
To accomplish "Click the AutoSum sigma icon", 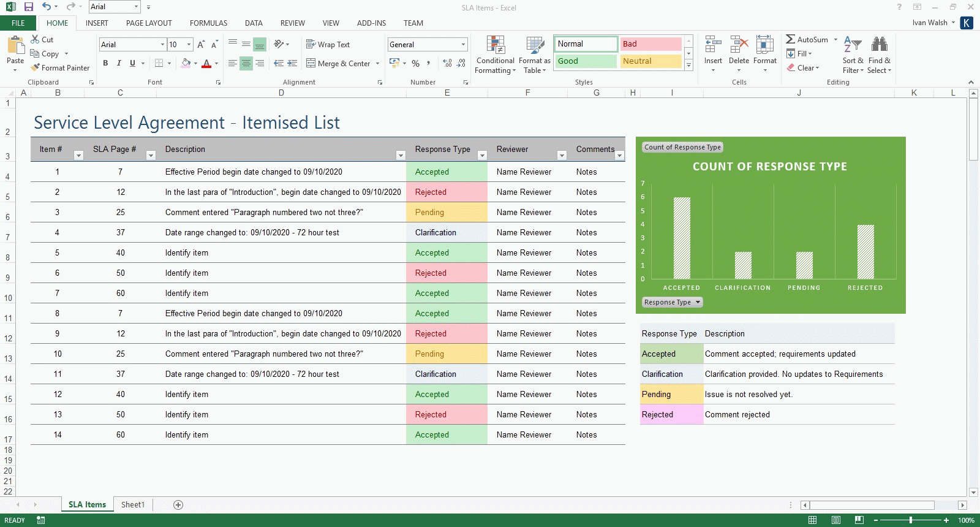I will pyautogui.click(x=791, y=39).
